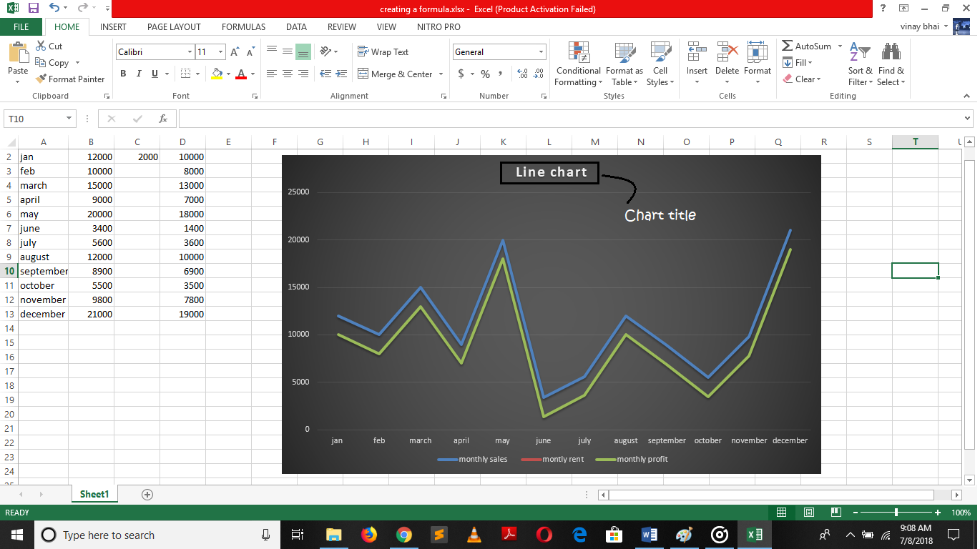Click the AutoSum sigma icon
The image size is (980, 549).
(x=787, y=46)
